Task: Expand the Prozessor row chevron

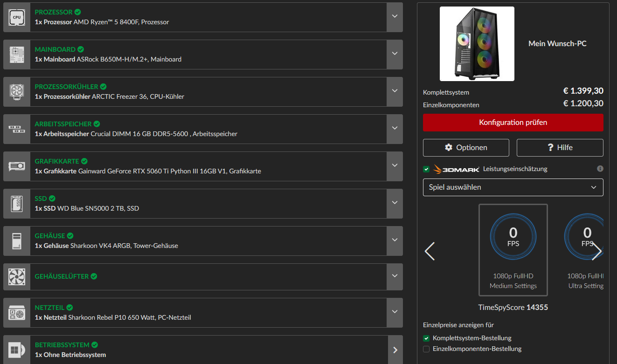Action: click(395, 17)
